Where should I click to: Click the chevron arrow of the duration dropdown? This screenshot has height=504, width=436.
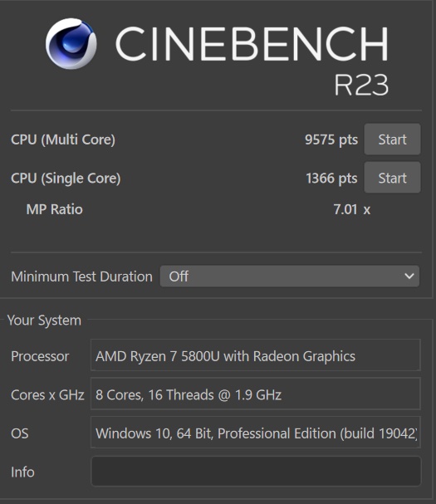[x=409, y=276]
